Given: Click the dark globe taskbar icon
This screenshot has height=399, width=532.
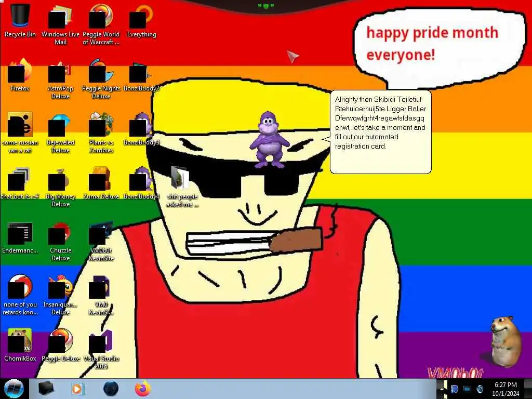Looking at the screenshot, I should click(x=111, y=389).
